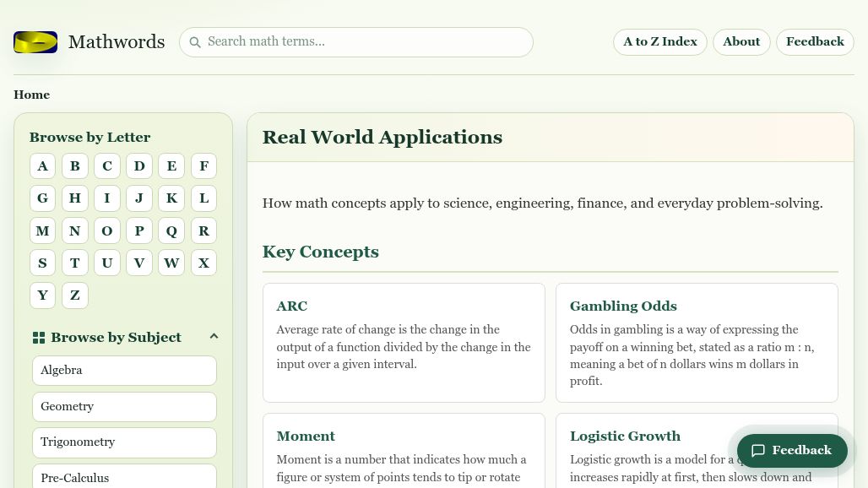This screenshot has width=868, height=488.
Task: Select Trigonometry from the subject list
Action: 124,442
